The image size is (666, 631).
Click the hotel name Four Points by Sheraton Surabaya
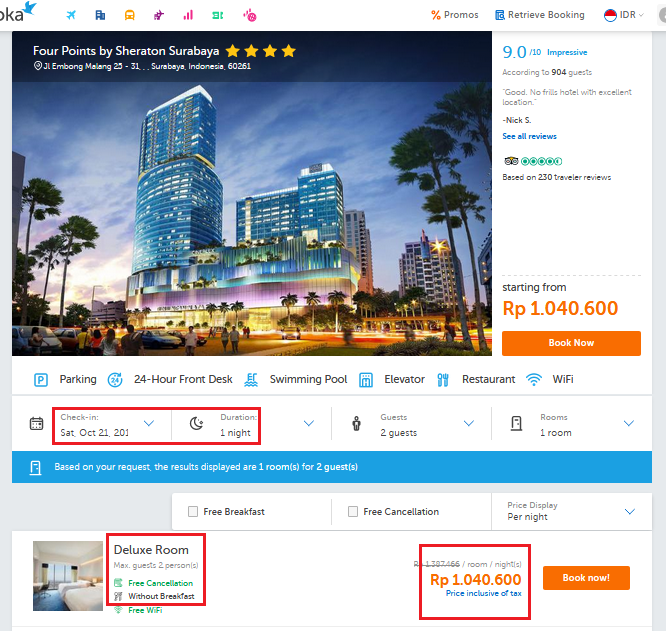[126, 51]
